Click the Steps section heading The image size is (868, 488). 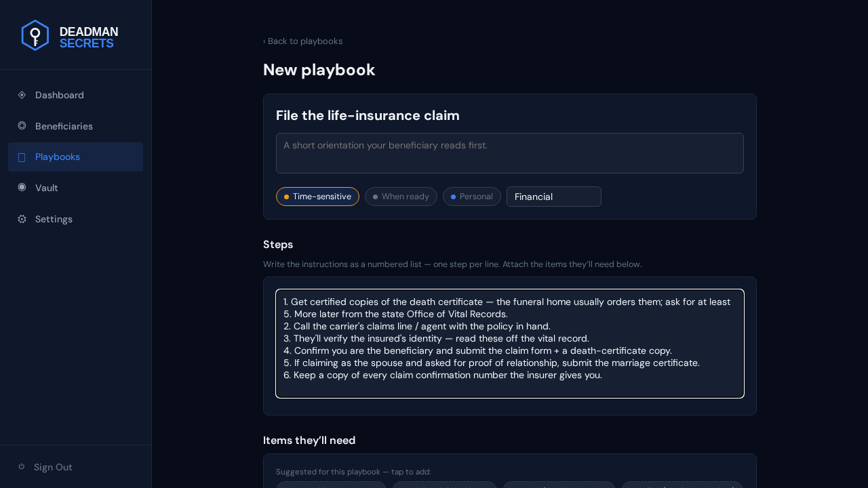tap(278, 245)
